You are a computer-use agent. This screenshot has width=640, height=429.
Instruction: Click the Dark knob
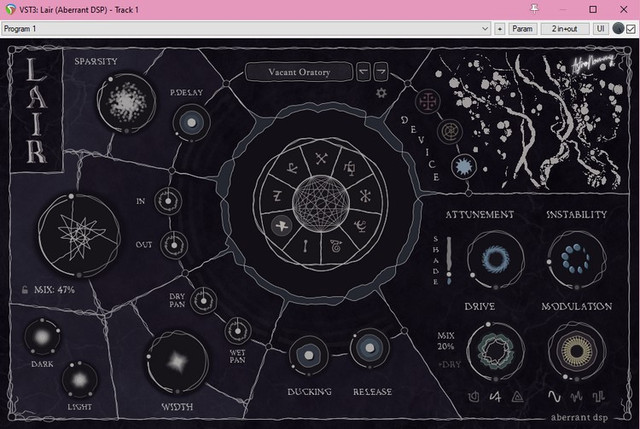pos(42,337)
